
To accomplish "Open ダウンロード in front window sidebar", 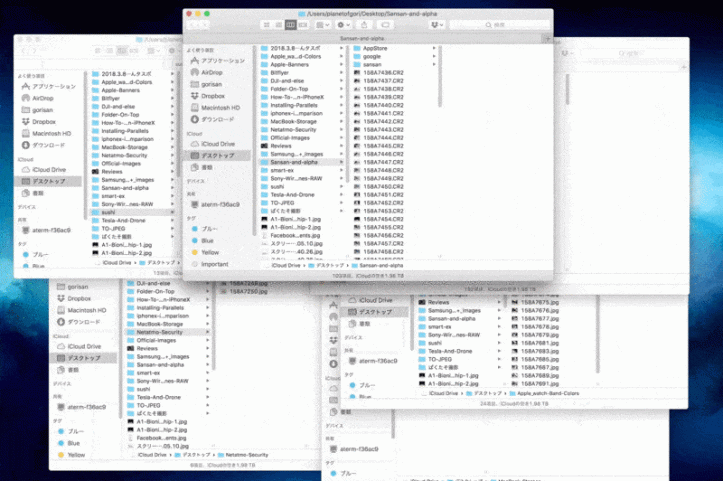I will 213,119.
